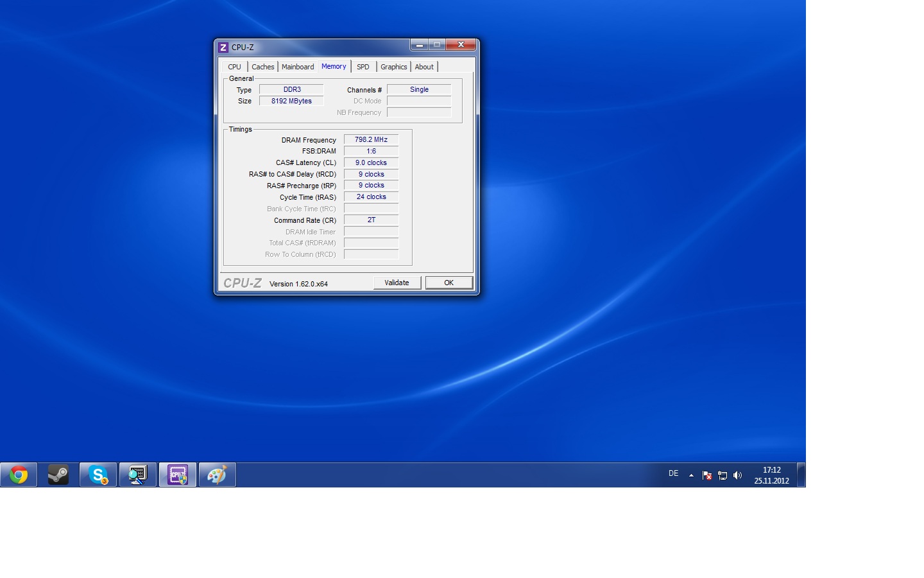This screenshot has width=924, height=578.
Task: Click the DRAM Frequency label
Action: click(309, 140)
